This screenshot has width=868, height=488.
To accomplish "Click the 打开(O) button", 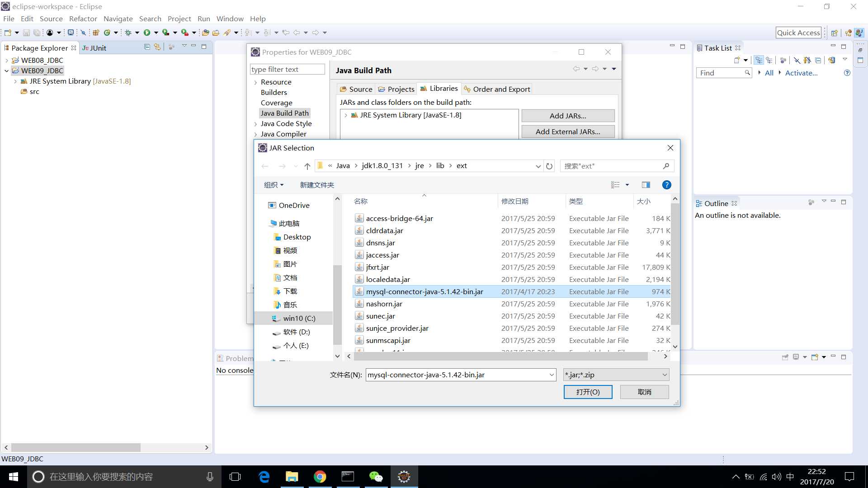I will [588, 392].
